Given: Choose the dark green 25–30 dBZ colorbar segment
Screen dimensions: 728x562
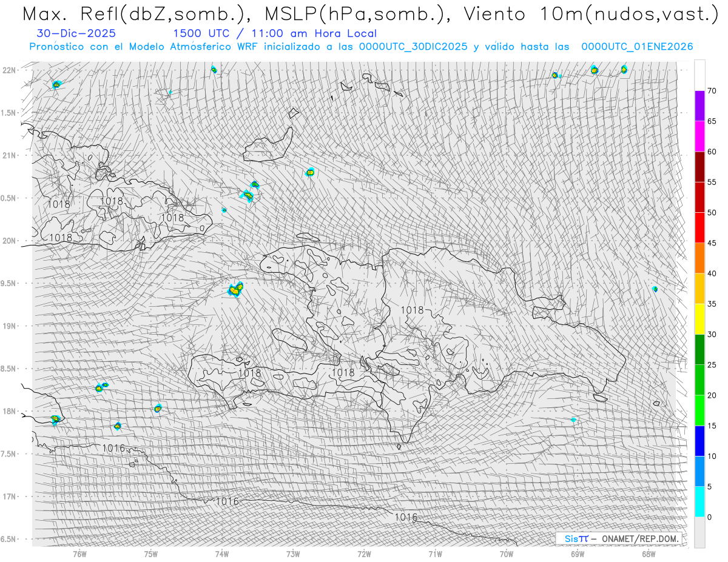Looking at the screenshot, I should 699,350.
